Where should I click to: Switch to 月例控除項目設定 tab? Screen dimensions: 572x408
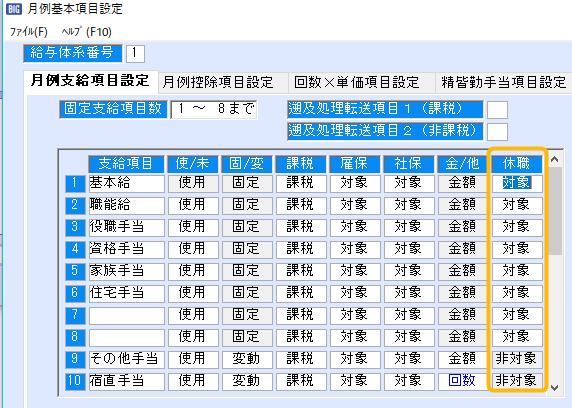(x=217, y=82)
